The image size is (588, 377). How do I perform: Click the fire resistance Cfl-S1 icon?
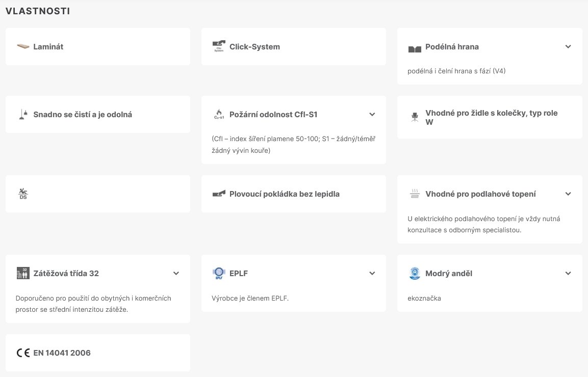tap(219, 115)
